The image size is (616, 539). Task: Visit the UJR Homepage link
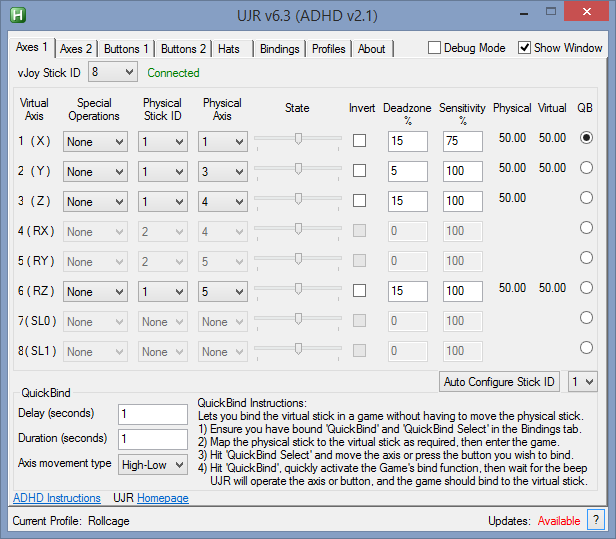coord(162,498)
